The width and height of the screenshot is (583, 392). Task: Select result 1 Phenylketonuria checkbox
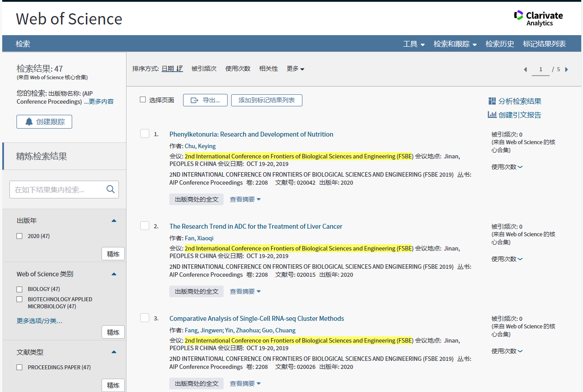click(x=145, y=133)
